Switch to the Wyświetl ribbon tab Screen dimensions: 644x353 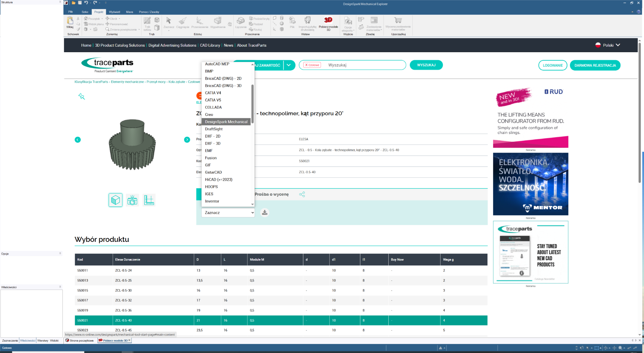[114, 12]
